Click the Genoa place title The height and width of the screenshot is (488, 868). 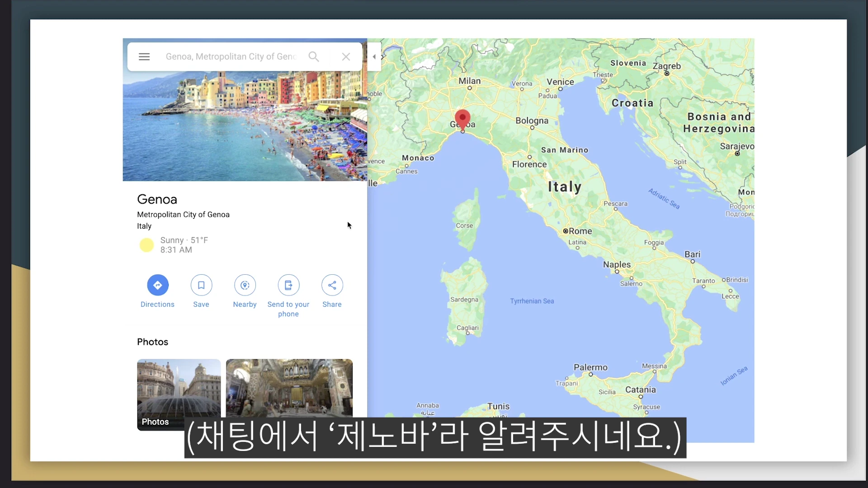[x=157, y=199]
